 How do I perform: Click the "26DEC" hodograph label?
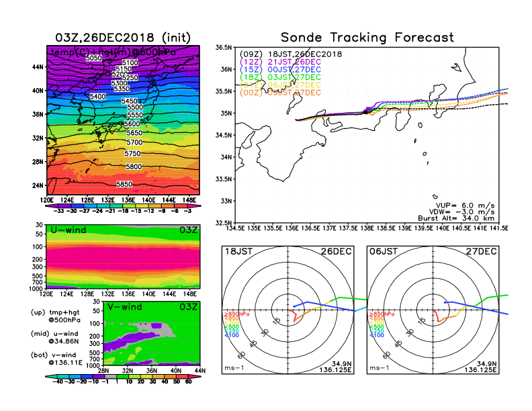pyautogui.click(x=337, y=251)
